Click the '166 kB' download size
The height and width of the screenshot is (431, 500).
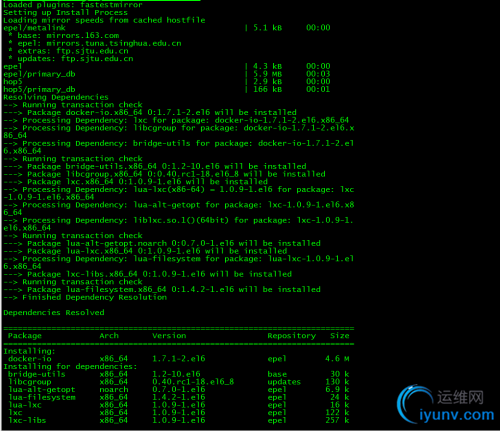coord(267,89)
